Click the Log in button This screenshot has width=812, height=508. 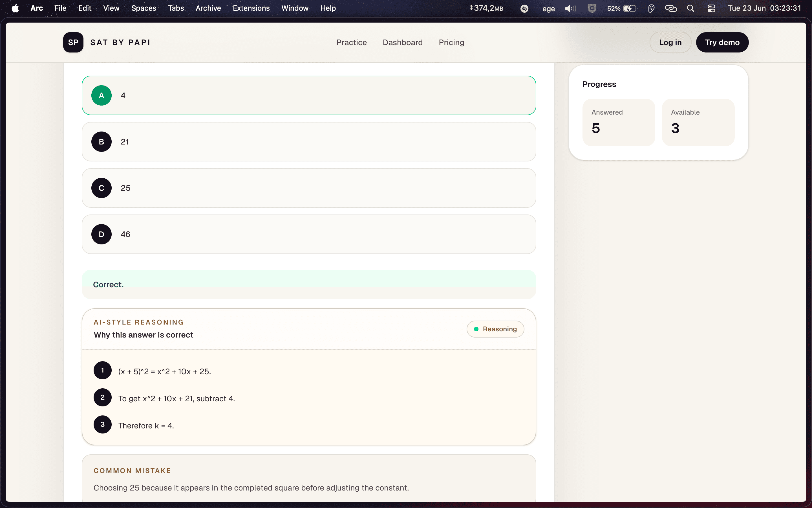[x=670, y=42]
